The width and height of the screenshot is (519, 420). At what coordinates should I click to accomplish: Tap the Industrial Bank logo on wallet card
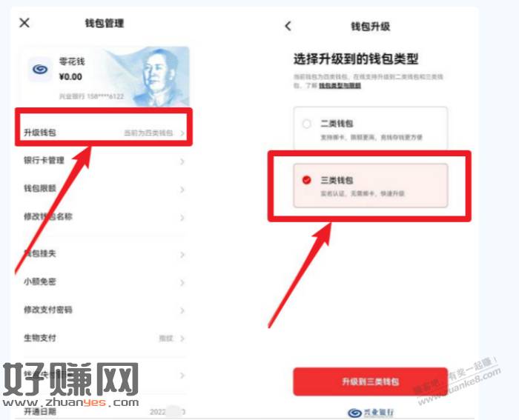(x=40, y=70)
